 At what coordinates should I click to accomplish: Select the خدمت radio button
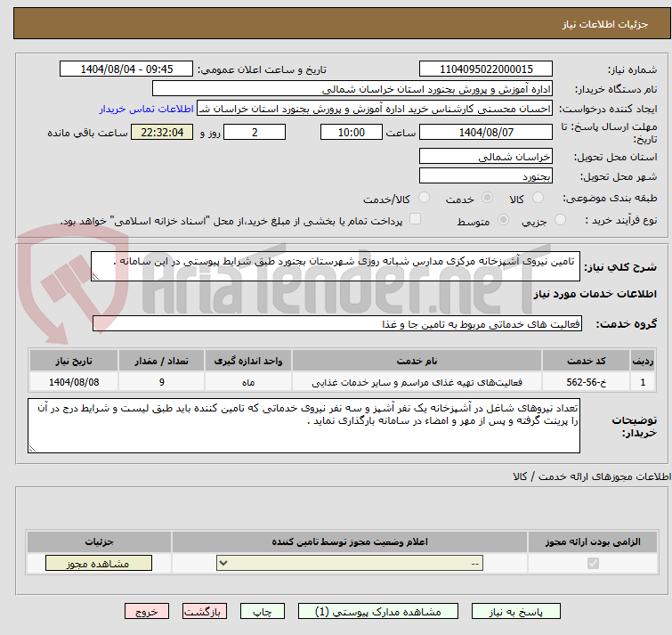487,198
